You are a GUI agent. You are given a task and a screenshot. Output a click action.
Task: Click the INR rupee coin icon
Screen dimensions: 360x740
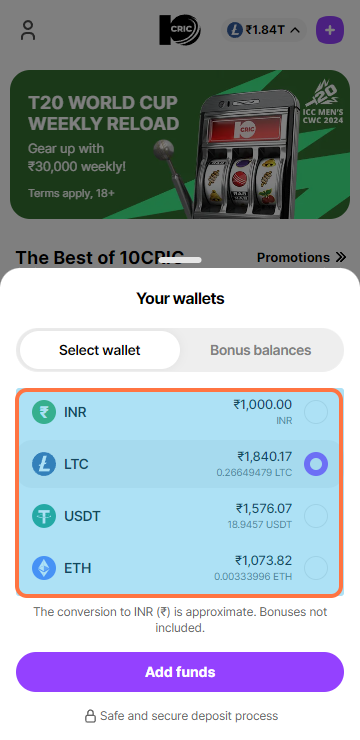click(44, 412)
